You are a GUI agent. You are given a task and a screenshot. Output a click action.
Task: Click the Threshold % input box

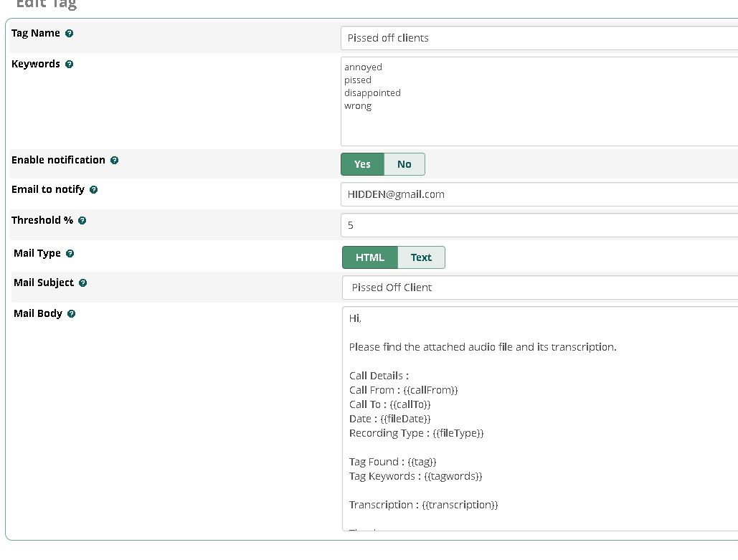(x=538, y=225)
